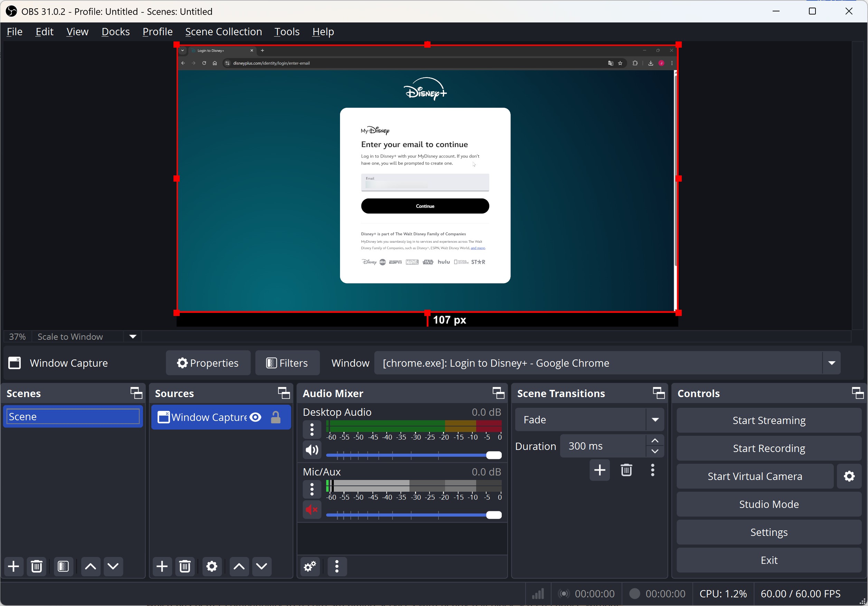Open the Scene Collection menu
Image resolution: width=868 pixels, height=606 pixels.
click(224, 32)
